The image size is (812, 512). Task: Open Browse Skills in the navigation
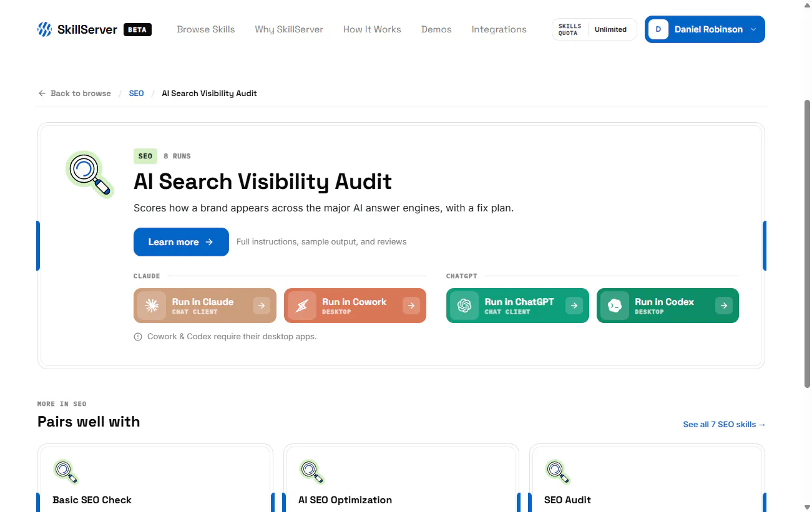206,29
